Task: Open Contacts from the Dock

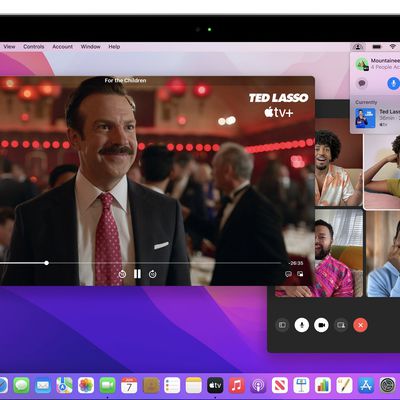Action: point(151,386)
